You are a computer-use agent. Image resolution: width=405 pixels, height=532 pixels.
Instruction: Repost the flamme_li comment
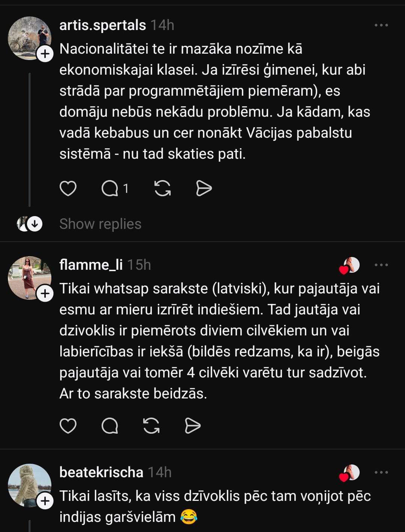151,426
